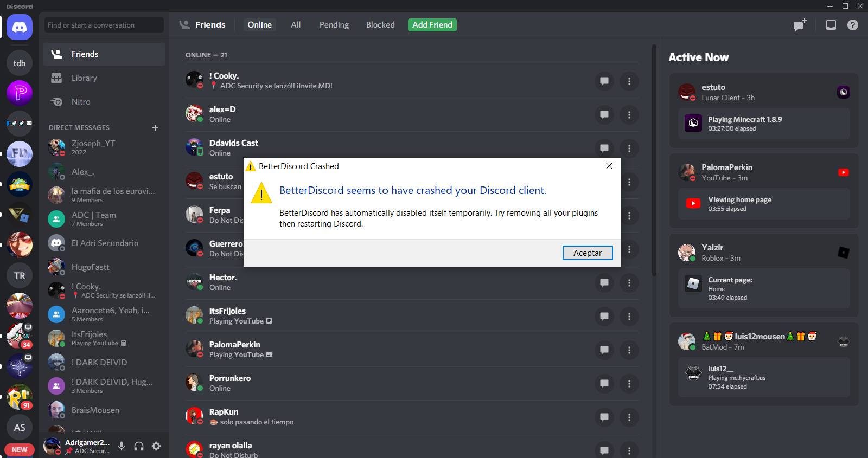Open the purple P server icon
Image resolution: width=868 pixels, height=458 pixels.
(x=20, y=93)
